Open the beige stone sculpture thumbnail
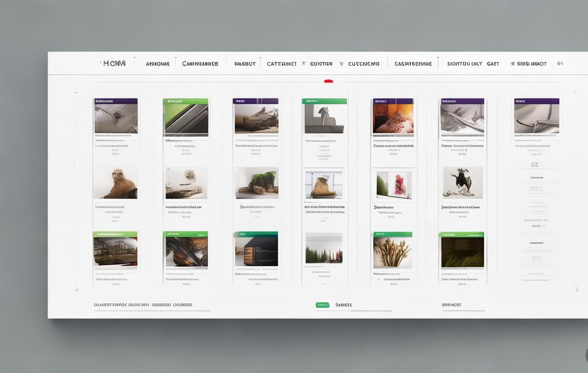 pyautogui.click(x=186, y=183)
